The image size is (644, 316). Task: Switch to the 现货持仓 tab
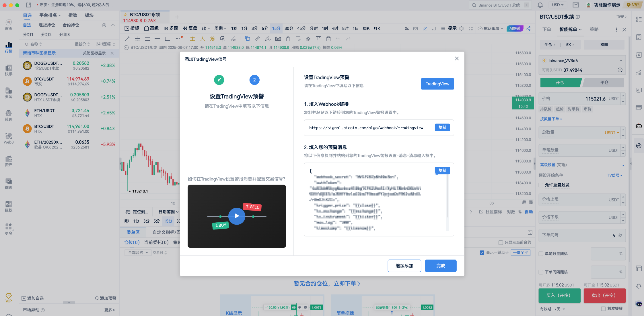point(47,25)
